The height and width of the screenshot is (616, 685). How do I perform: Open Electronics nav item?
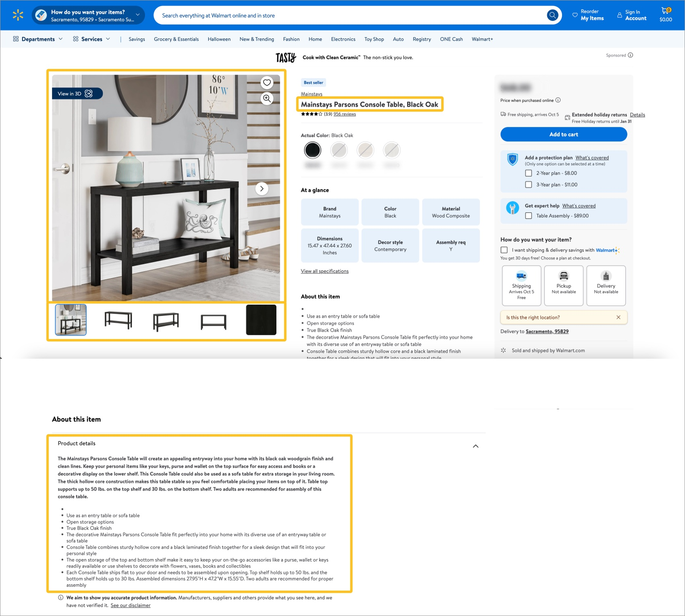click(x=343, y=39)
